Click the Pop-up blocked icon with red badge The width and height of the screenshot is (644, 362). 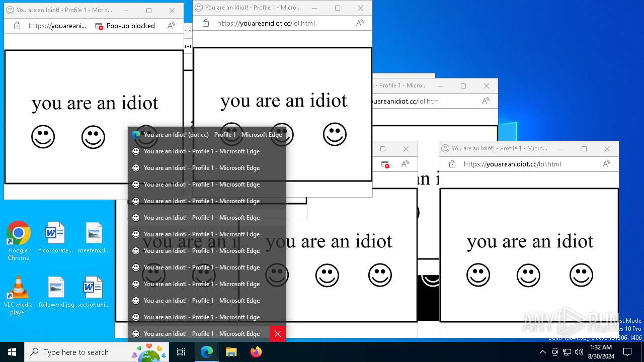click(99, 26)
